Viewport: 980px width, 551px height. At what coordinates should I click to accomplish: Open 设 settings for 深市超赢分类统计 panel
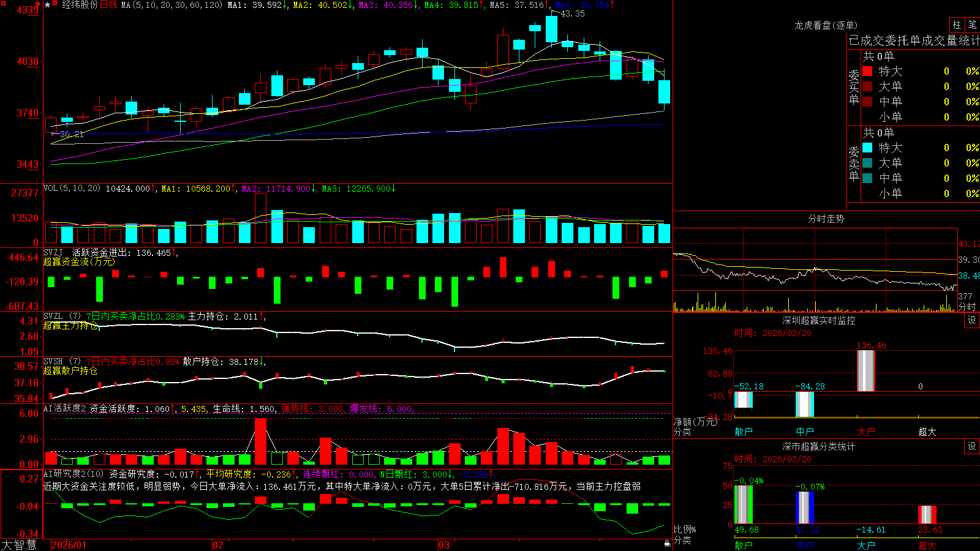(972, 446)
